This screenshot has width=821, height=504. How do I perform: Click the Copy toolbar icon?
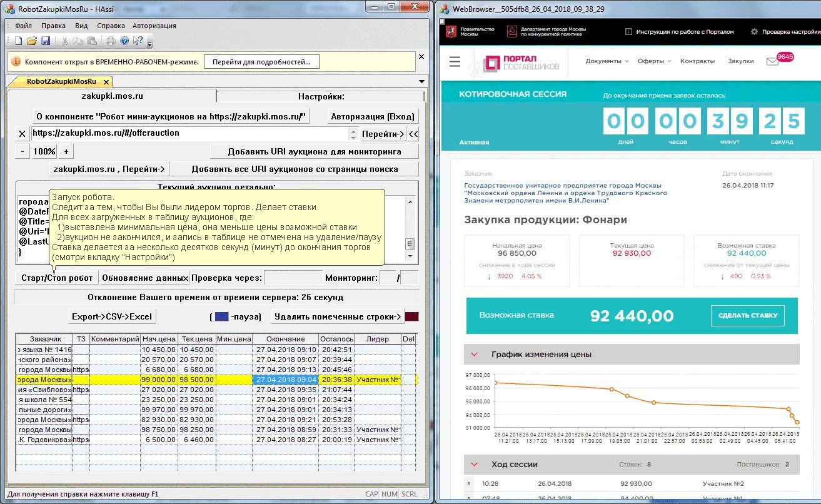tap(78, 41)
